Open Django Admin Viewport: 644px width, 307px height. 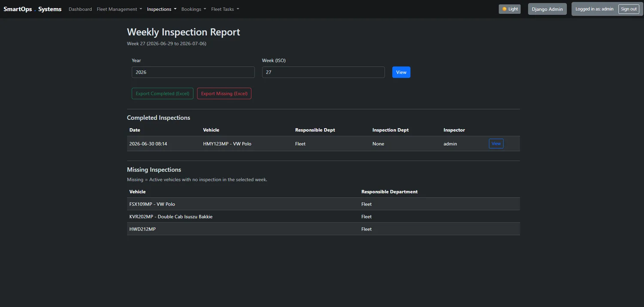point(547,9)
